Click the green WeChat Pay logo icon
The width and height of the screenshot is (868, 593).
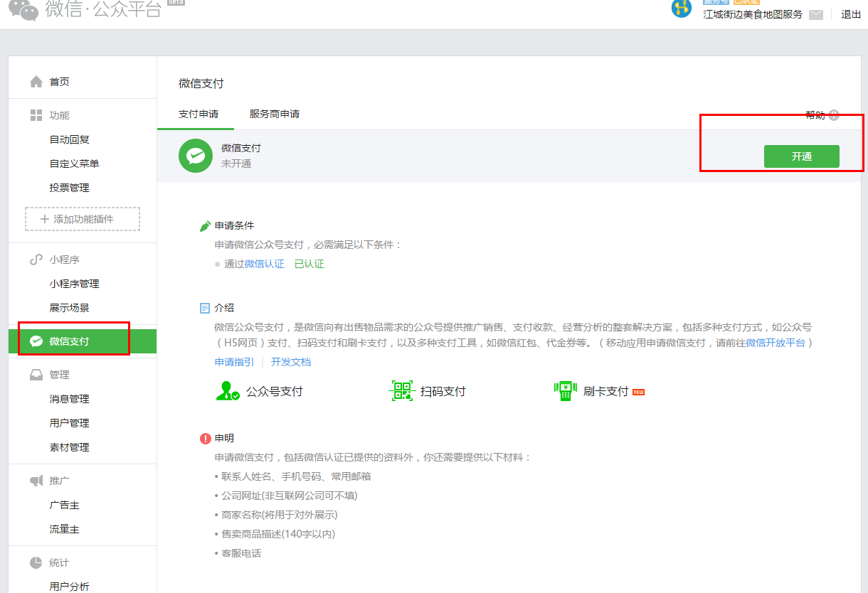pos(196,155)
